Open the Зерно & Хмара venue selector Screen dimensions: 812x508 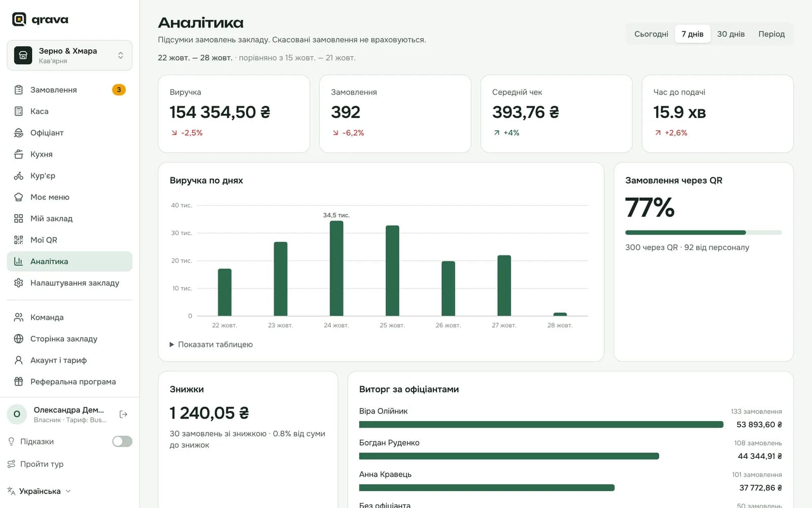70,55
